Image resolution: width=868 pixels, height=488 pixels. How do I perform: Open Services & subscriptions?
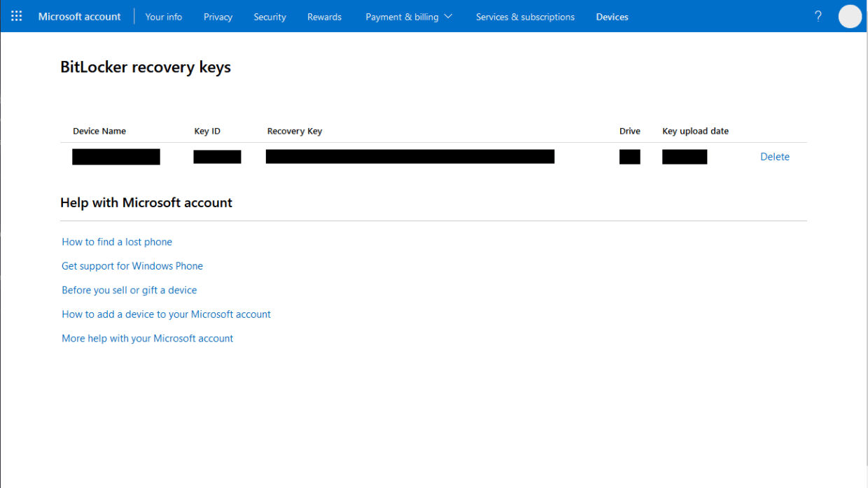click(x=525, y=16)
